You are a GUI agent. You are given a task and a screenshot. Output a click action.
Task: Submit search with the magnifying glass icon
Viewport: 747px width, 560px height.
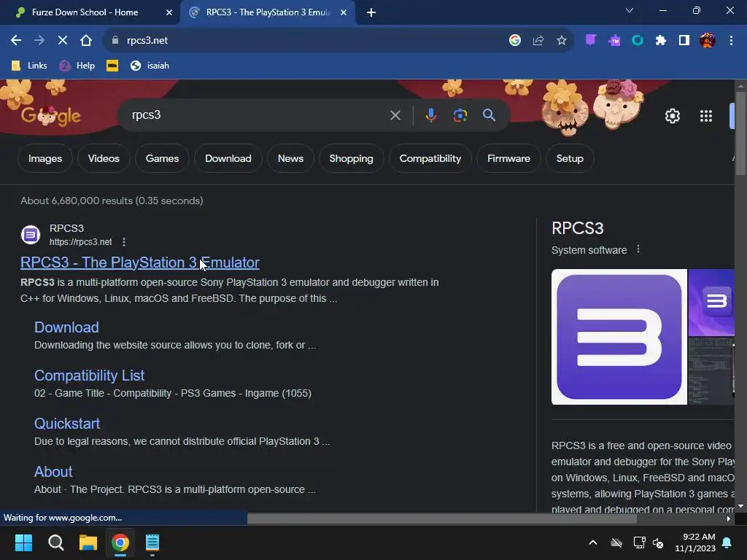click(489, 115)
